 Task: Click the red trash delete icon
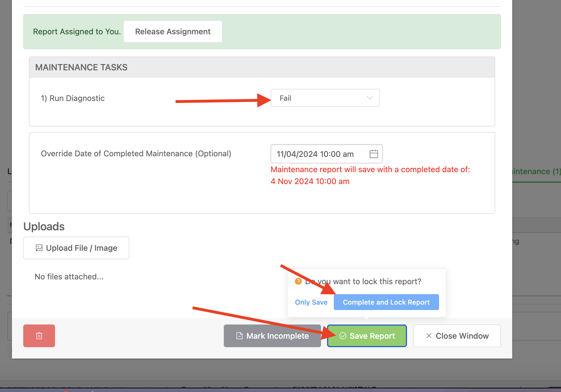tap(39, 336)
